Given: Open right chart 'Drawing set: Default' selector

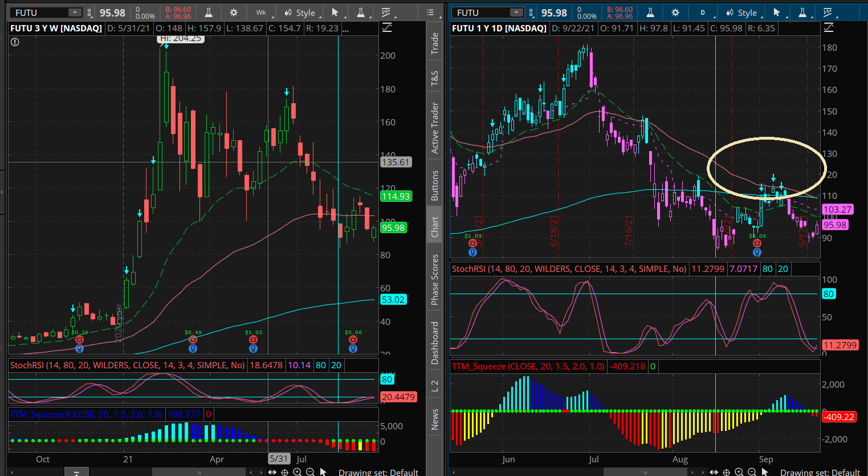Looking at the screenshot, I should (x=820, y=472).
